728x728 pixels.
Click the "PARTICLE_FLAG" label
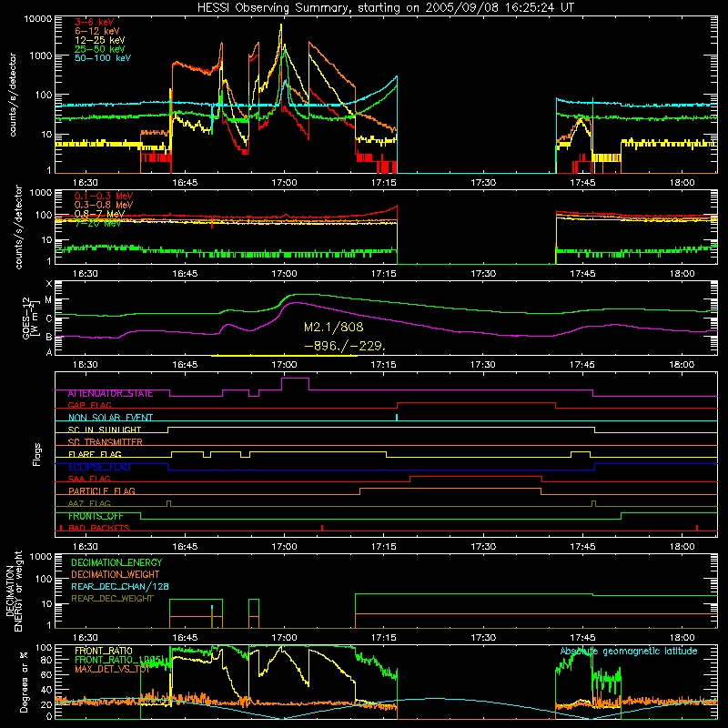pyautogui.click(x=102, y=491)
